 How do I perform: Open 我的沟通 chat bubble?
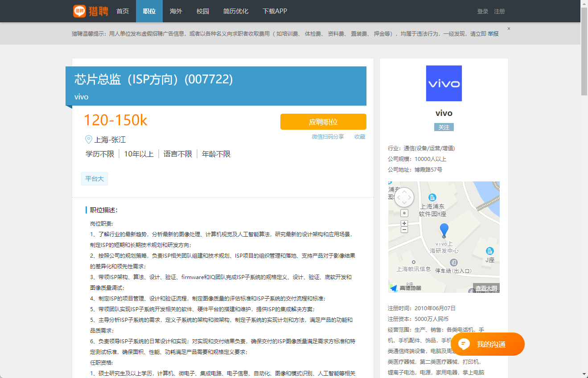click(487, 344)
